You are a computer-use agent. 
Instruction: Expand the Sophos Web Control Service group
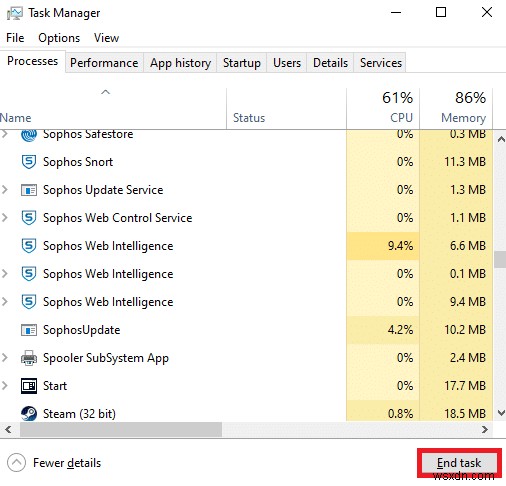(5, 218)
